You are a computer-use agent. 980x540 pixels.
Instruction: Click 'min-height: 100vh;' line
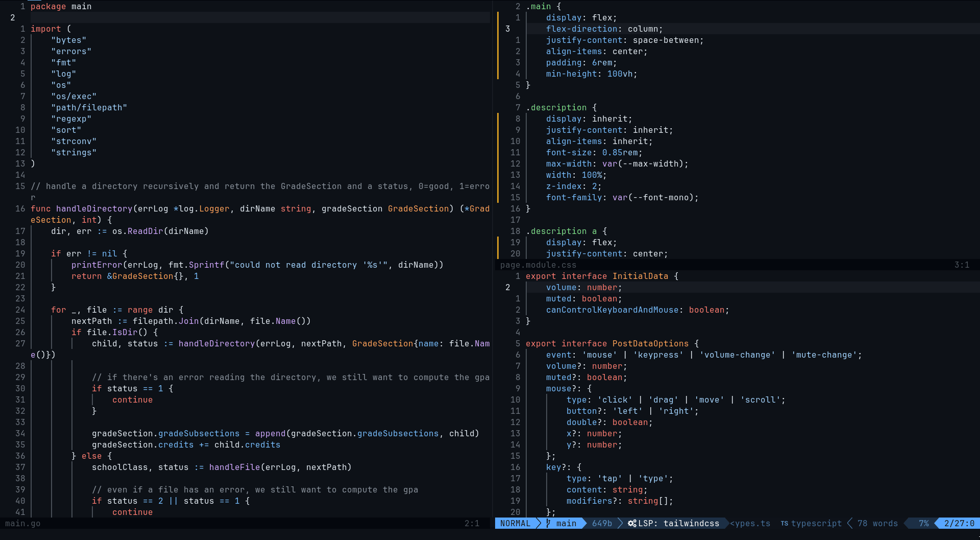tap(592, 74)
